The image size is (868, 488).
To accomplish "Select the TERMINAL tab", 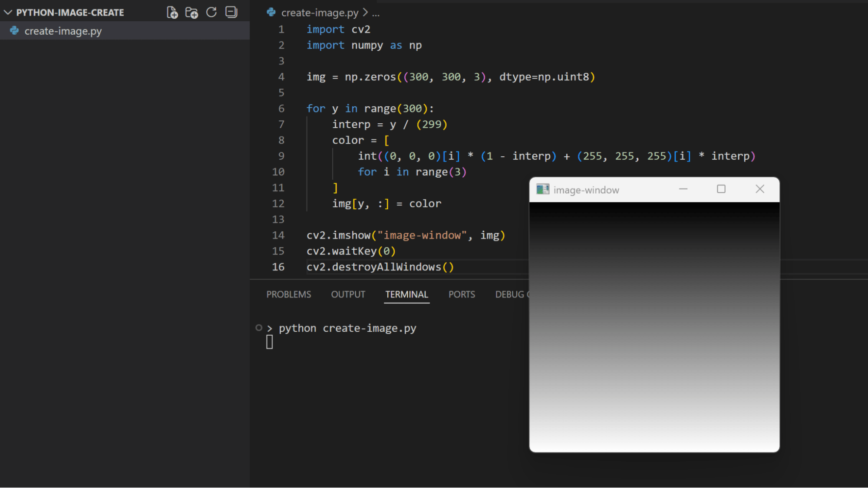I will pyautogui.click(x=406, y=294).
